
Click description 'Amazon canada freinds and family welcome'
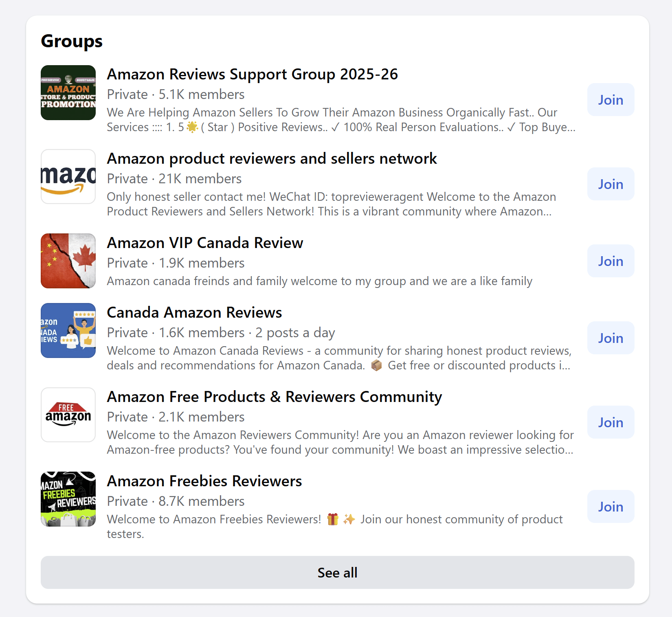pos(320,281)
